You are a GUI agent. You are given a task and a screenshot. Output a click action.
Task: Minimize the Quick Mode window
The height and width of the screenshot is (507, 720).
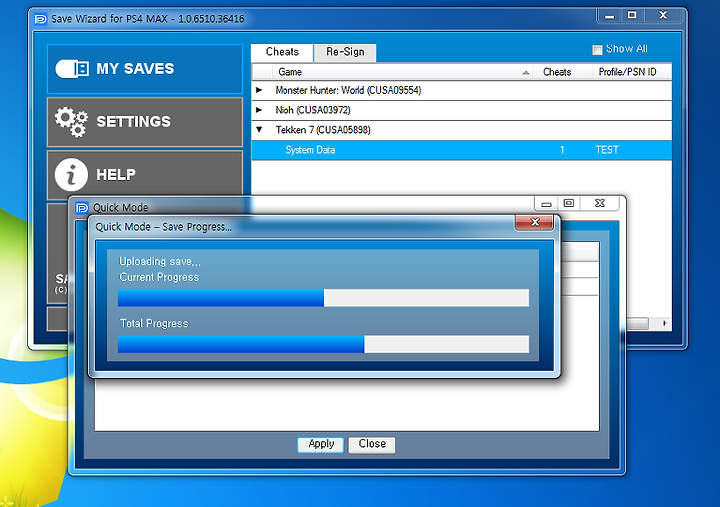pos(546,203)
